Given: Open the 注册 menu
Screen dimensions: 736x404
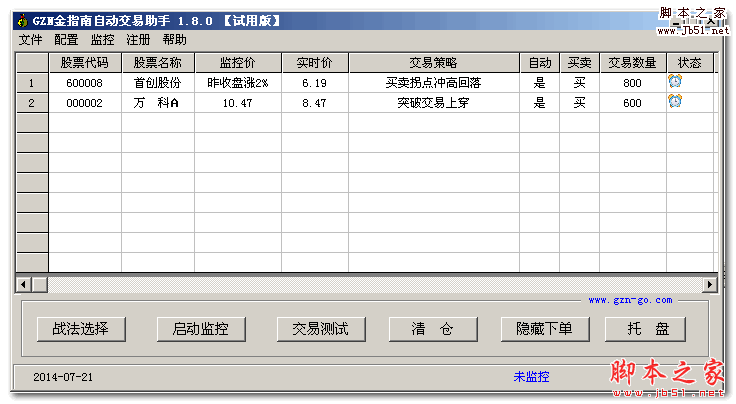Looking at the screenshot, I should (x=138, y=40).
